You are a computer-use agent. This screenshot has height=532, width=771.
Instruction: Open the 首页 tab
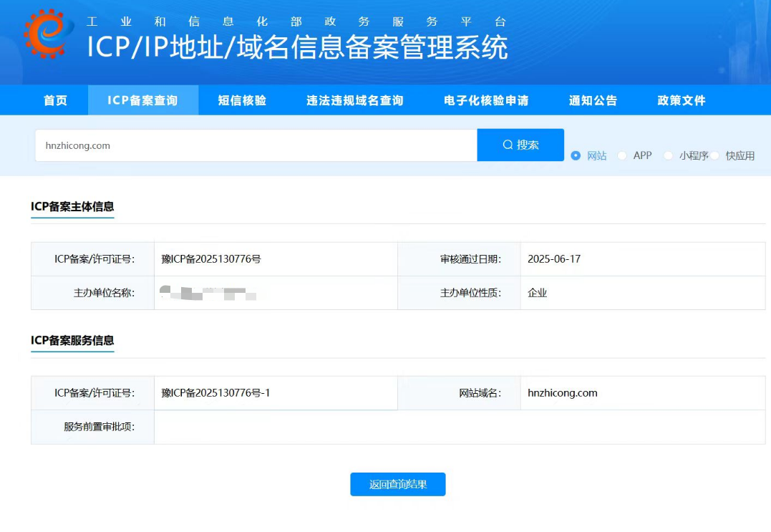(55, 100)
